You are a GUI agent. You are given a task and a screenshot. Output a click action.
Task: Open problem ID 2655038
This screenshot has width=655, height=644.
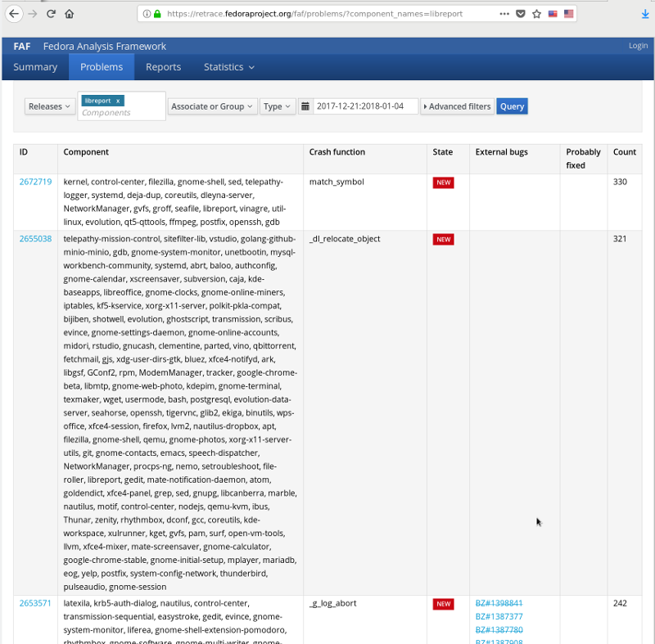[35, 239]
